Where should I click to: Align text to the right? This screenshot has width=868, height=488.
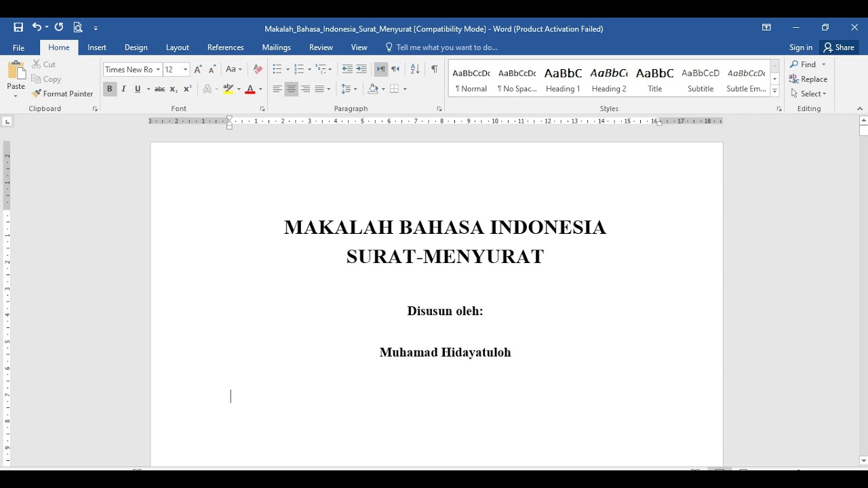pos(305,89)
